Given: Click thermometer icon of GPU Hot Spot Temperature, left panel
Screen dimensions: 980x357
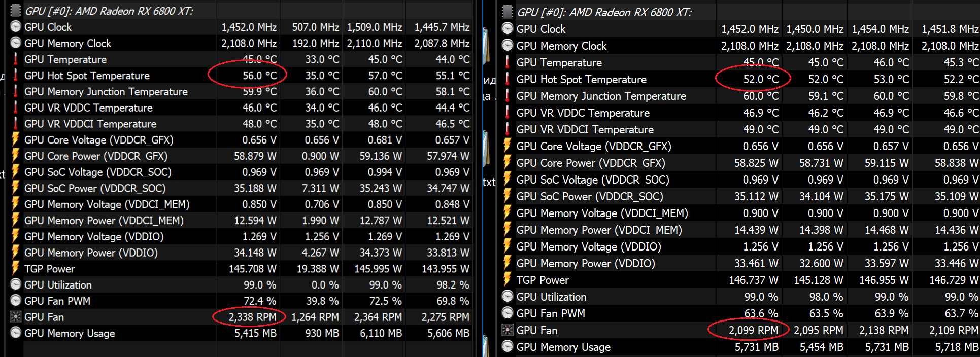Looking at the screenshot, I should tap(16, 76).
